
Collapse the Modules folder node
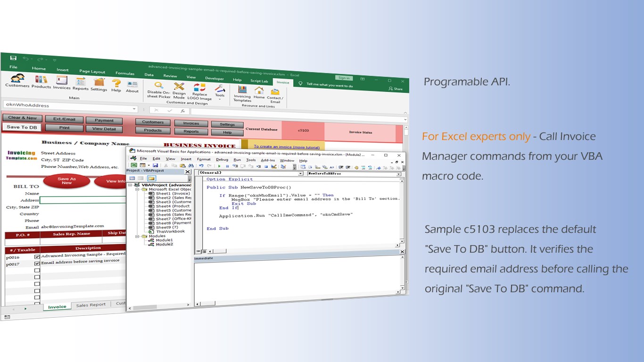tap(138, 236)
